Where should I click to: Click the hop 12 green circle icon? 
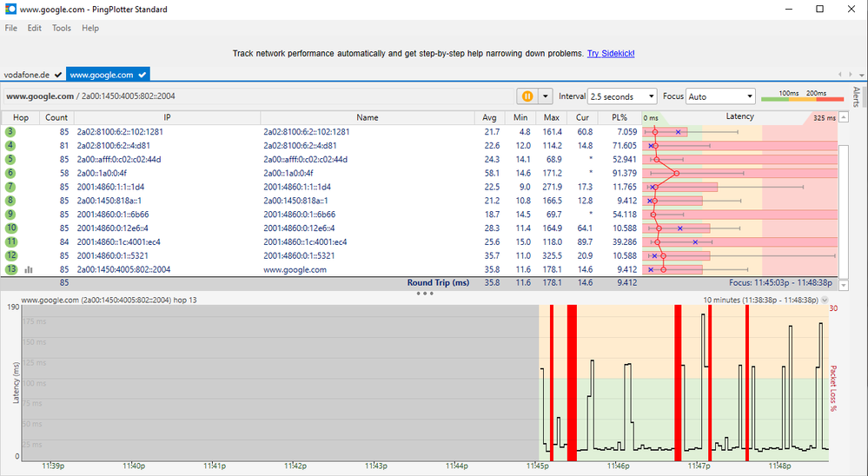coord(11,255)
